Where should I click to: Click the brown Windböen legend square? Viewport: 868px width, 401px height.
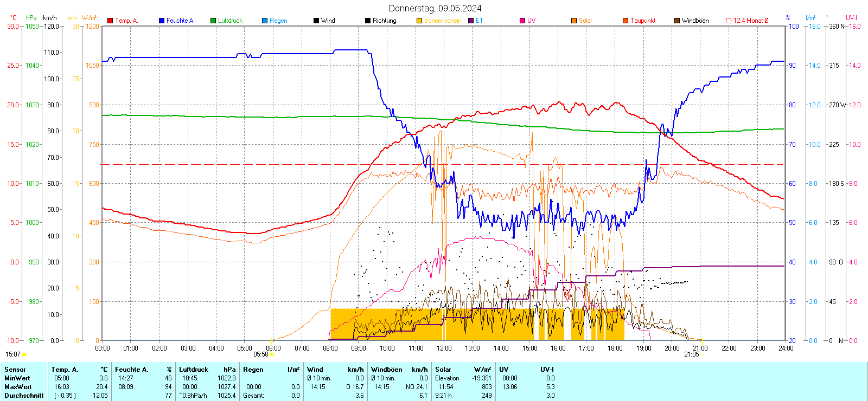(677, 21)
